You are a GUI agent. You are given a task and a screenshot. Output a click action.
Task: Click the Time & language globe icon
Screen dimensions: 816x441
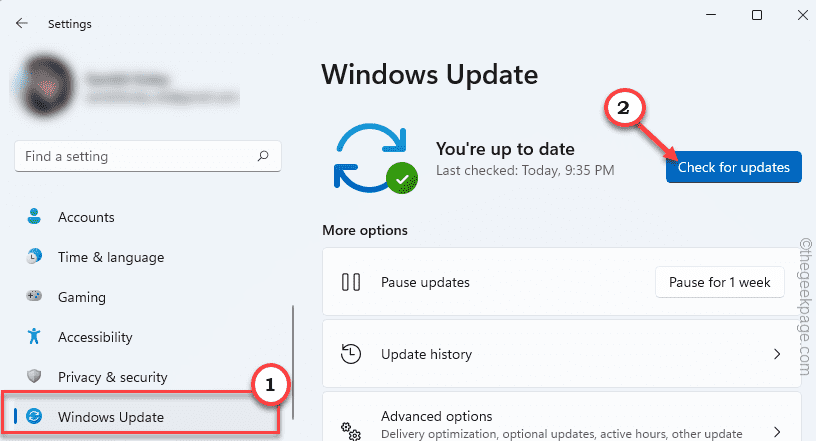point(35,257)
